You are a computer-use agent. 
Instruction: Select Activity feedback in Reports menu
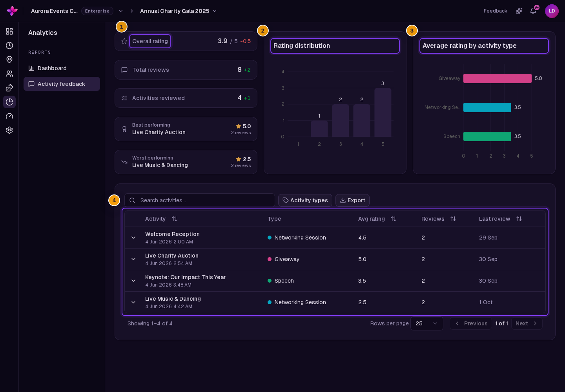coord(62,84)
